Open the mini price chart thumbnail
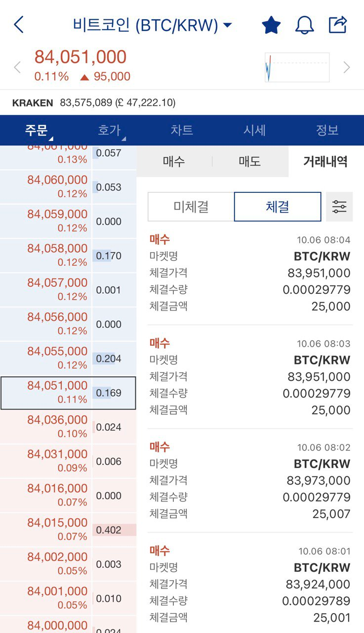364x633 pixels. point(297,67)
